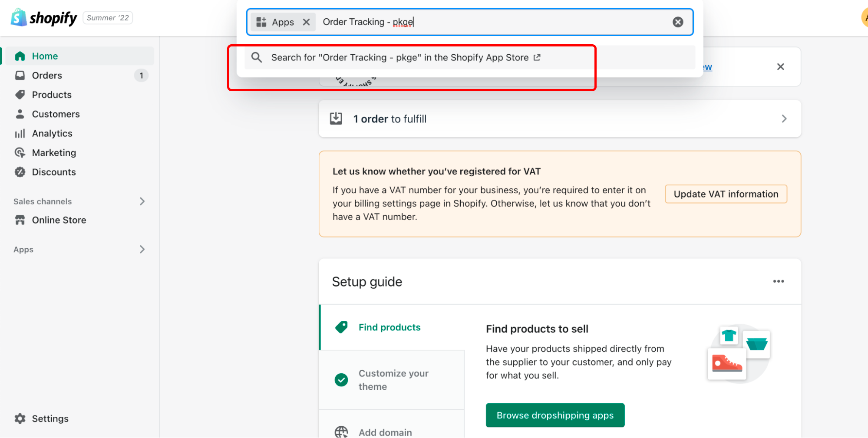
Task: Click the Analytics bar chart icon
Action: 20,133
